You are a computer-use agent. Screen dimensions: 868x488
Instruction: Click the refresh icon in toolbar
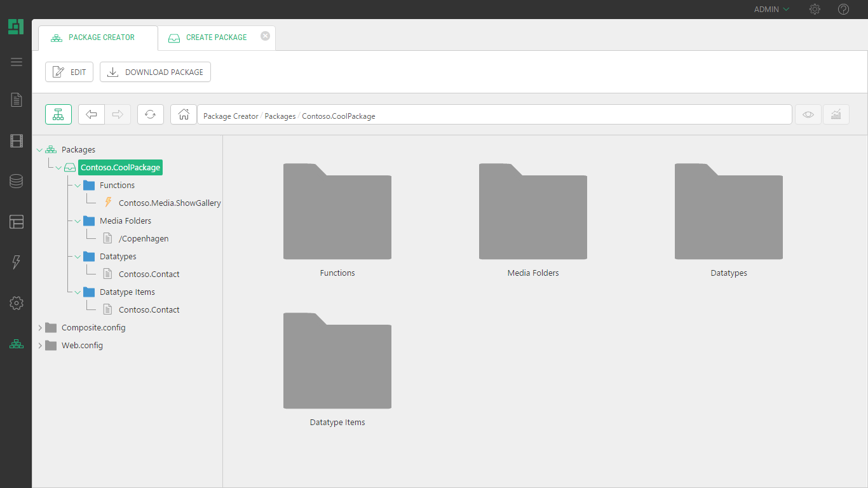click(x=151, y=114)
